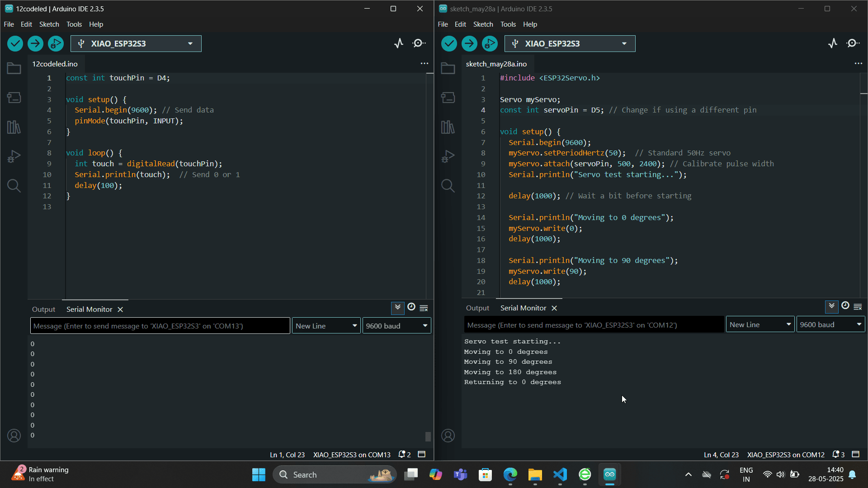Click XIAO_ESP32S3 on COM13 status text

[x=352, y=455]
